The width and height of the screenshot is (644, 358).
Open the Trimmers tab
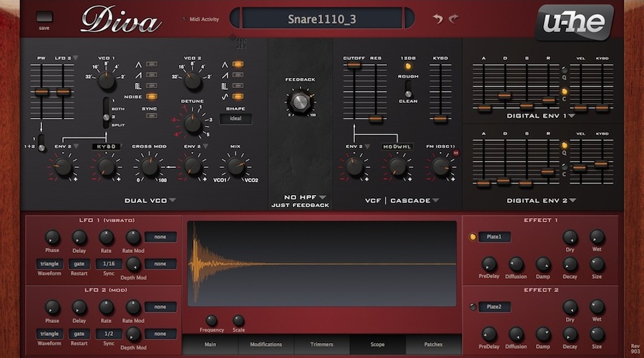tap(322, 344)
